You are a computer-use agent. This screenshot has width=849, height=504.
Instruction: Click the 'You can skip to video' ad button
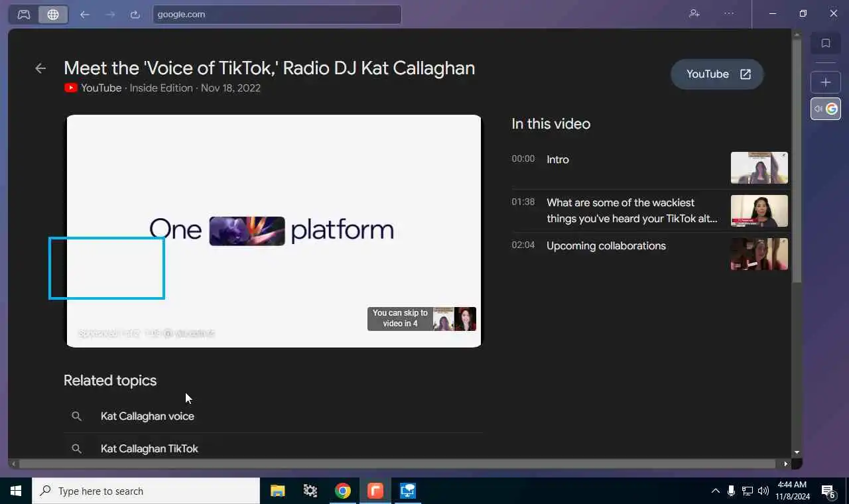[x=422, y=318]
